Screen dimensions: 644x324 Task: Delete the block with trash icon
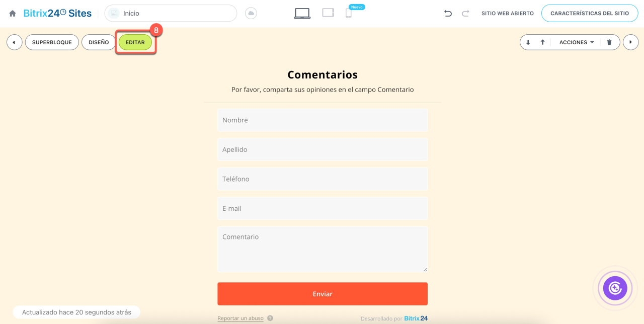[x=609, y=42]
